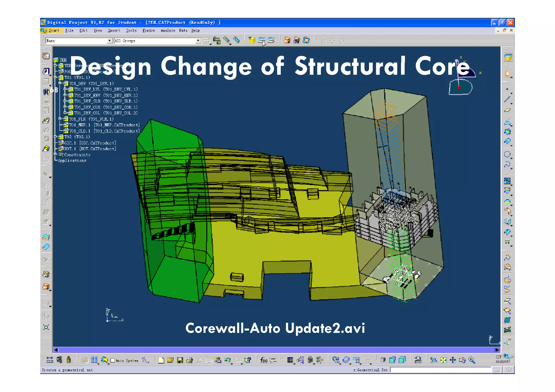Click the Design Table icon

[x=290, y=360]
